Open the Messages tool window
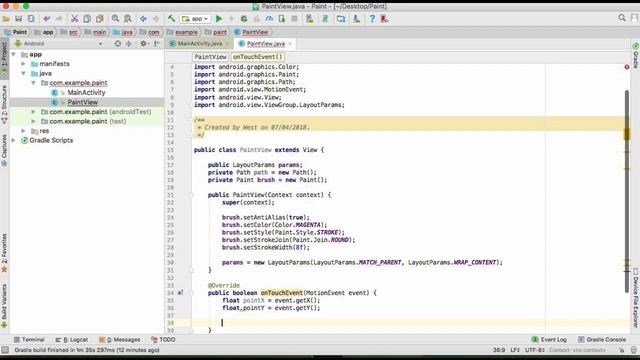 [120, 340]
